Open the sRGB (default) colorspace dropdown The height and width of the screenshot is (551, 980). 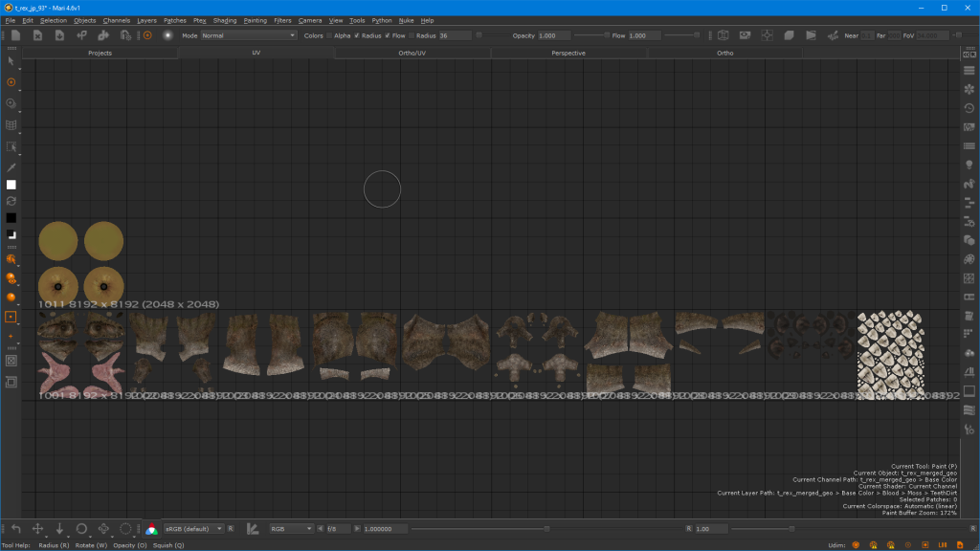[193, 528]
